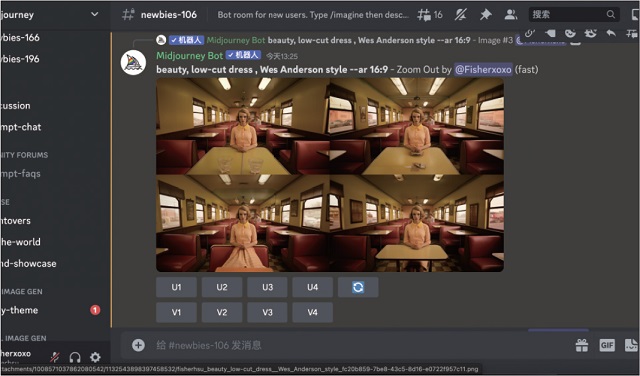Toggle deafen with the headphones icon
Screen dimensions: 640x376
click(75, 358)
